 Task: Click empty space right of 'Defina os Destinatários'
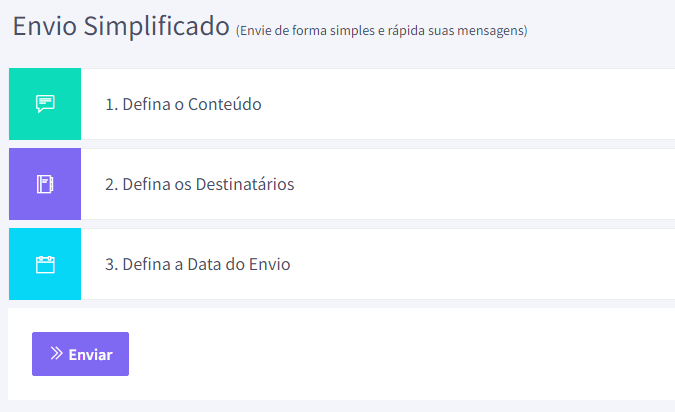(x=485, y=184)
